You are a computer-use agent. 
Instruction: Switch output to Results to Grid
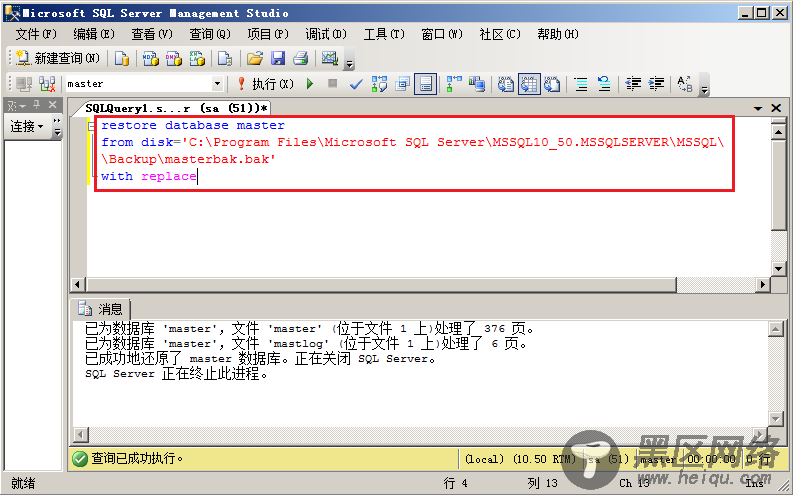pos(529,83)
